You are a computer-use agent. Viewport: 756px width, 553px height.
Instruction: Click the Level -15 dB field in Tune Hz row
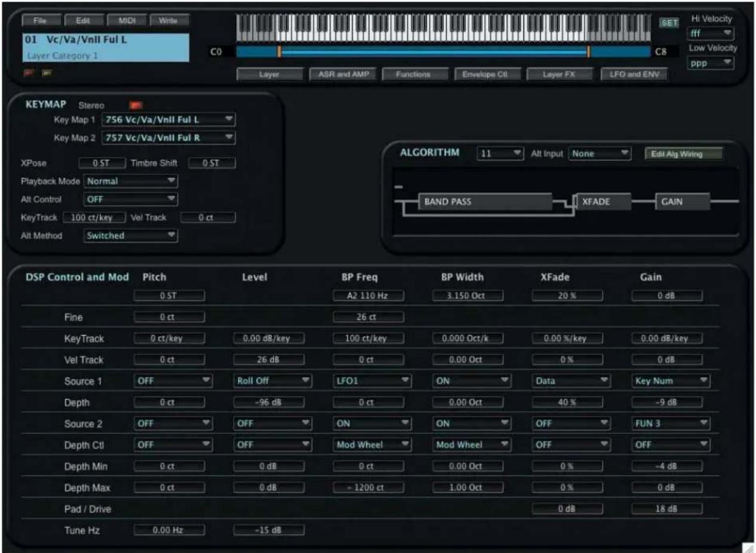[x=269, y=530]
